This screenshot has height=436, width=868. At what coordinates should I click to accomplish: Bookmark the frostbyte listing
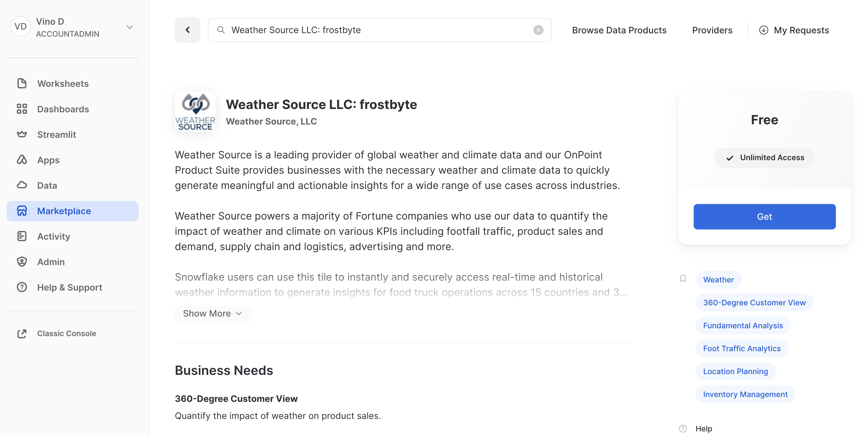click(683, 279)
